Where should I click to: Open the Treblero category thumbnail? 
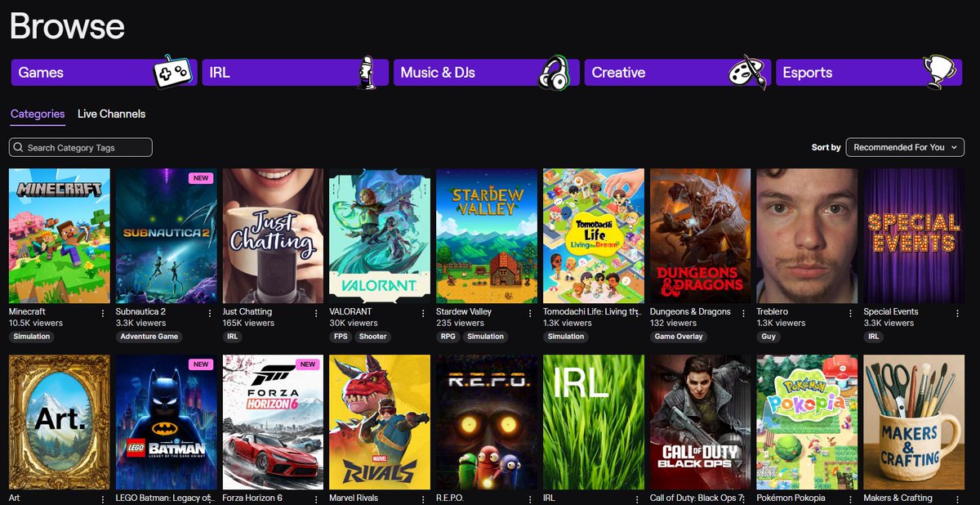pos(807,236)
